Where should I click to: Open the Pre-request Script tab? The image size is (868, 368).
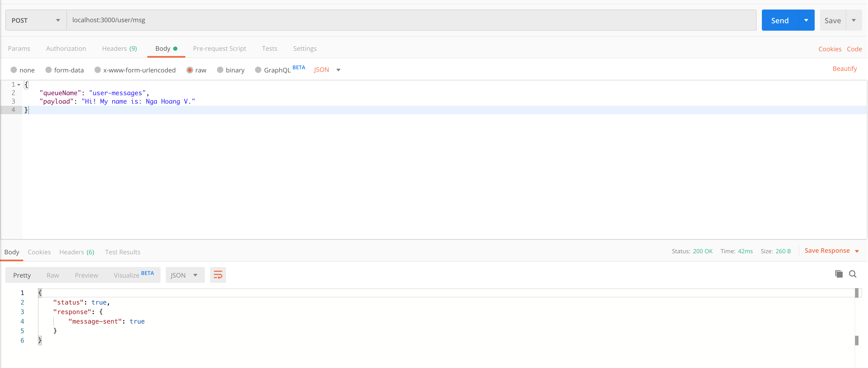pos(219,49)
